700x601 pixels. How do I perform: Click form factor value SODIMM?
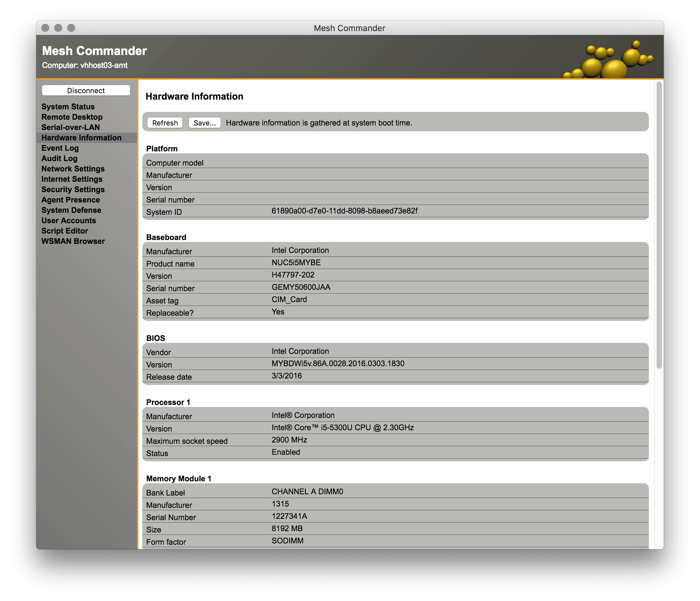point(288,541)
